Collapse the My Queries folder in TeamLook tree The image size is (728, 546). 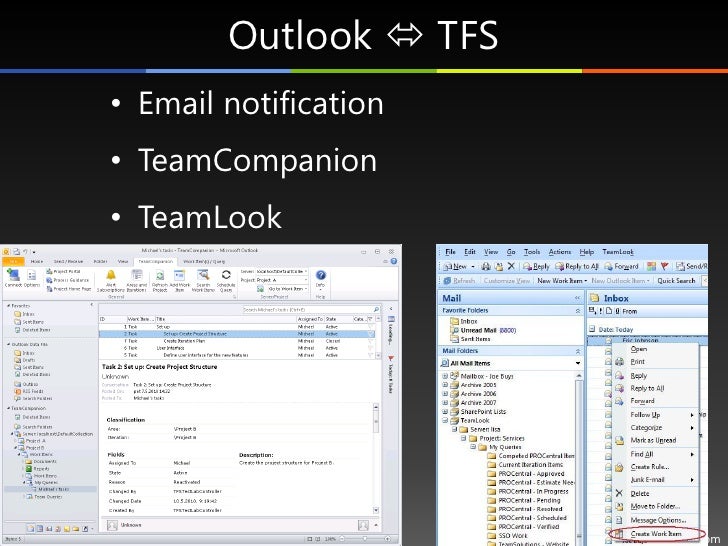tap(473, 447)
